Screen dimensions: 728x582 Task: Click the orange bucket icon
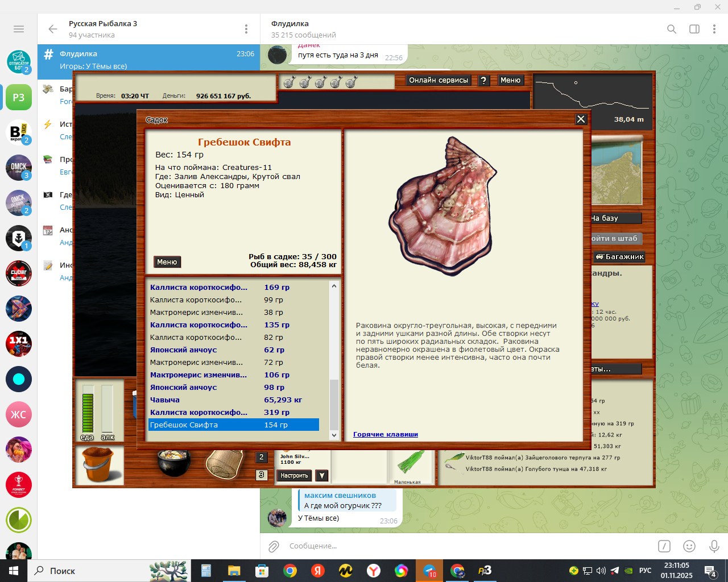click(100, 465)
